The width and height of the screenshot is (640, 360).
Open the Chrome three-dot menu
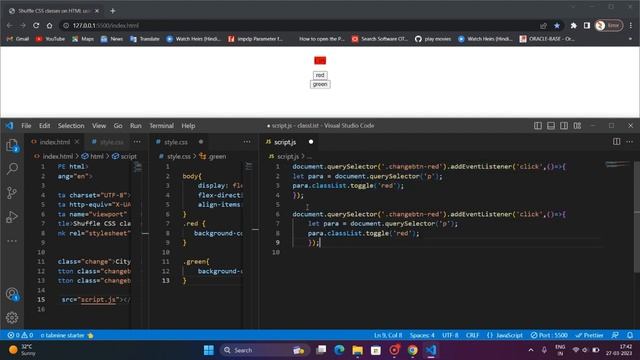(631, 25)
